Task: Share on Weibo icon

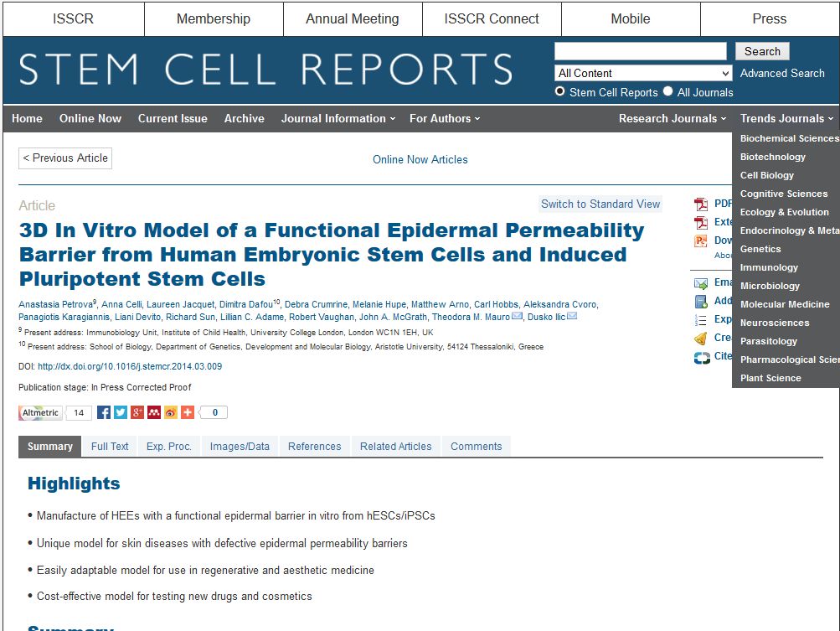Action: point(171,412)
